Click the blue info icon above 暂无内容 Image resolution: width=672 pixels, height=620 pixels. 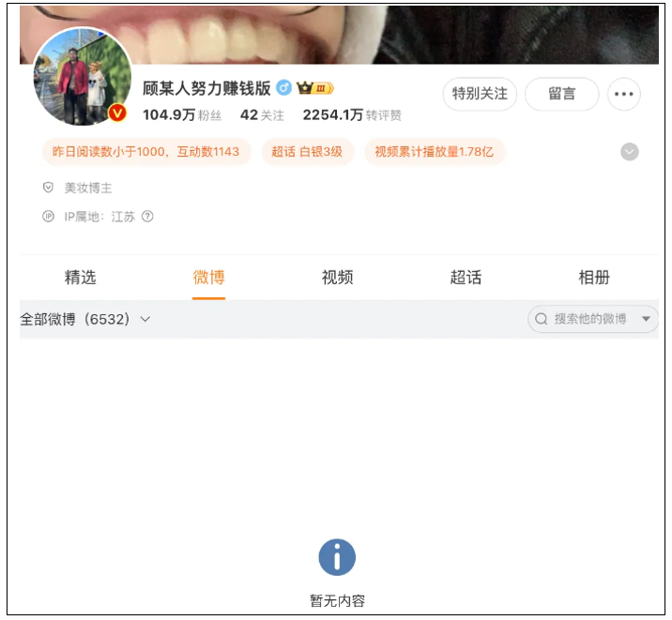tap(337, 557)
